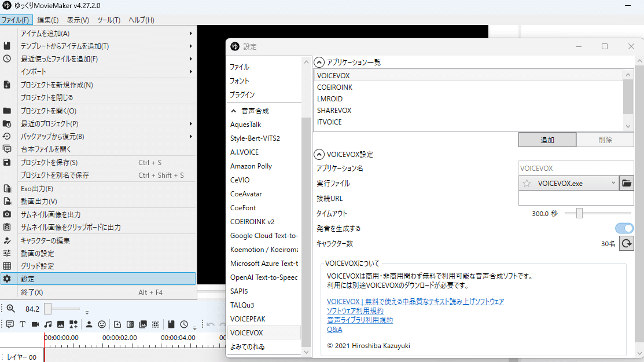Click the 削除 button under the application list
This screenshot has height=362, width=644.
[605, 140]
